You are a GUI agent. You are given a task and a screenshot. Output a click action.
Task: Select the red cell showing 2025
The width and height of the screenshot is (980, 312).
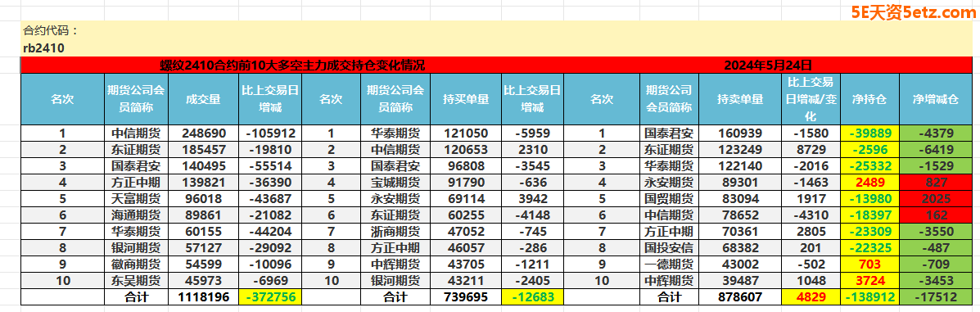click(936, 198)
